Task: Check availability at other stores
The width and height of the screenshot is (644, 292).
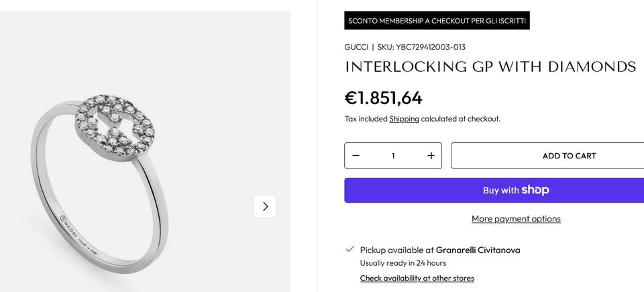Action: point(417,278)
